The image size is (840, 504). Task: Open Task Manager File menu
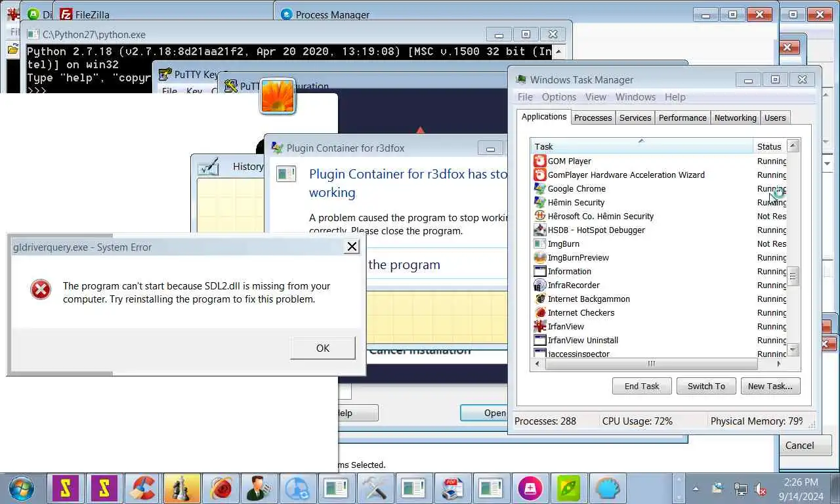(x=525, y=97)
